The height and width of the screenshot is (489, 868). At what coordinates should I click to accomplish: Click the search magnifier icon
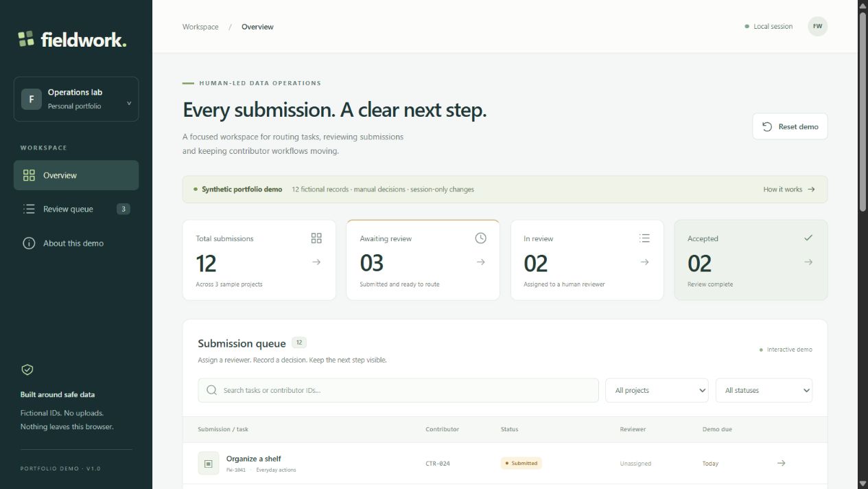coord(211,390)
